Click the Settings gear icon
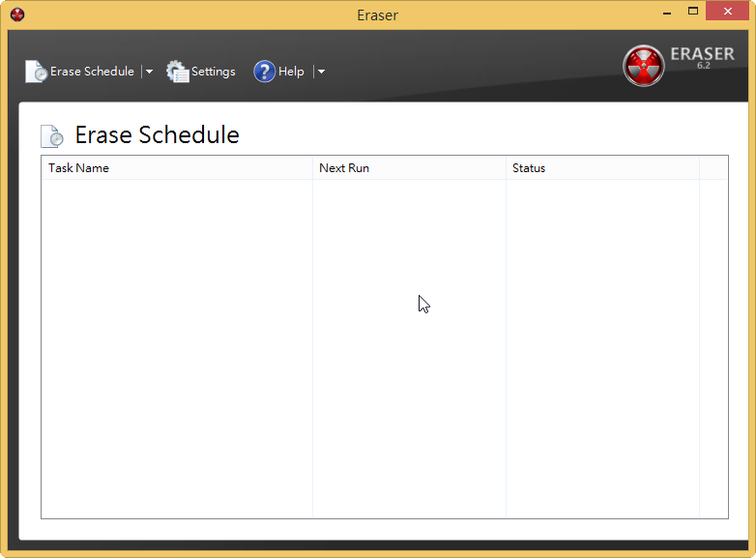Image resolution: width=756 pixels, height=558 pixels. [178, 72]
